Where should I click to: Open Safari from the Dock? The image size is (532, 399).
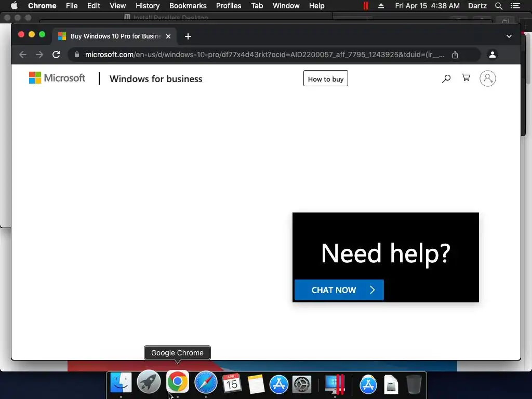point(206,383)
